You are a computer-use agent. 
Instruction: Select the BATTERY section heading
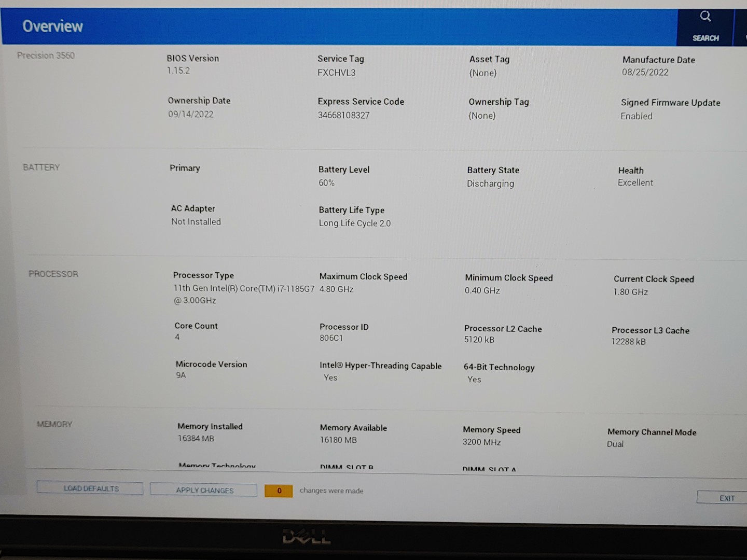41,167
